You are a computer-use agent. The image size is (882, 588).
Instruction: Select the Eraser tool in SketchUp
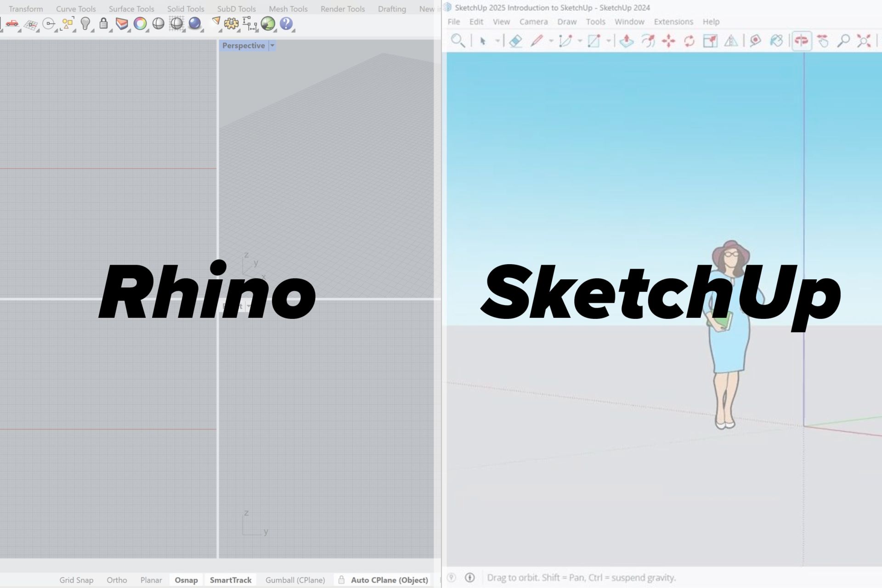515,40
